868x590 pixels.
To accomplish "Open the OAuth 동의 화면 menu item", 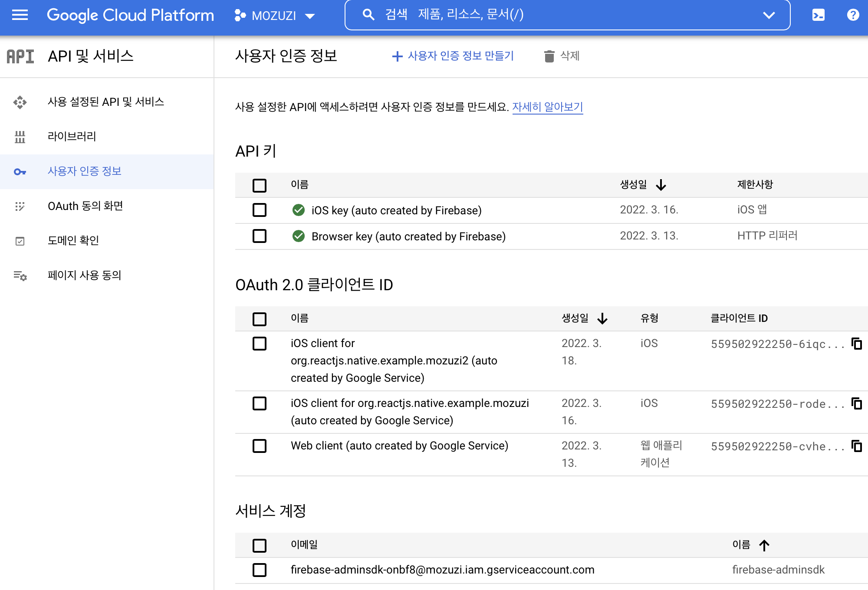I will pyautogui.click(x=85, y=206).
